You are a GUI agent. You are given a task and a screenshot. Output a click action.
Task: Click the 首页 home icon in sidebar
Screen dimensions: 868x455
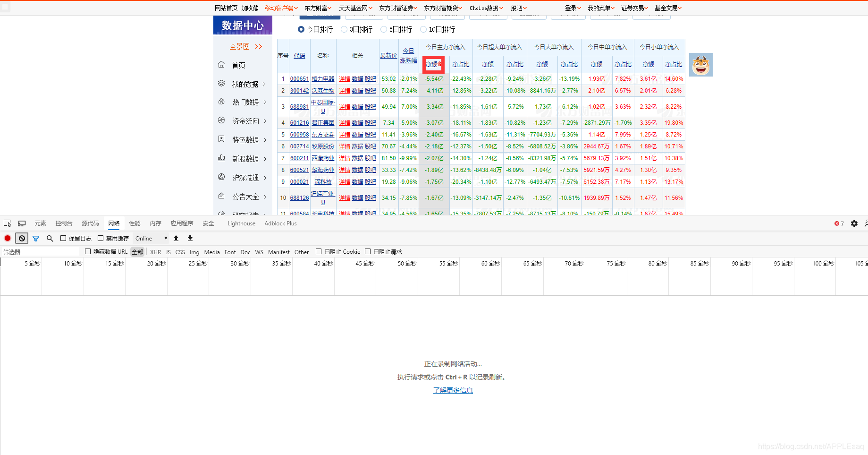click(221, 65)
